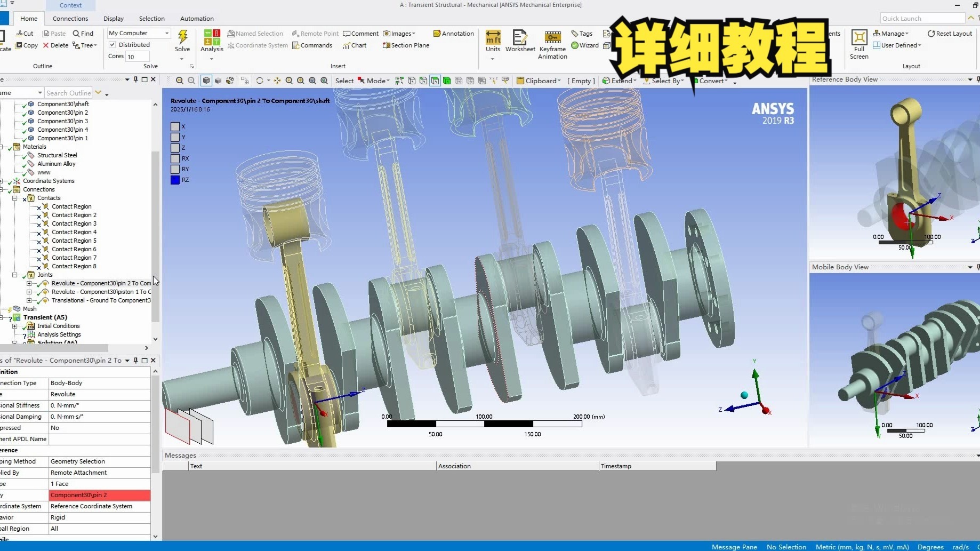
Task: Open the Automation ribbon tab
Action: click(x=197, y=19)
